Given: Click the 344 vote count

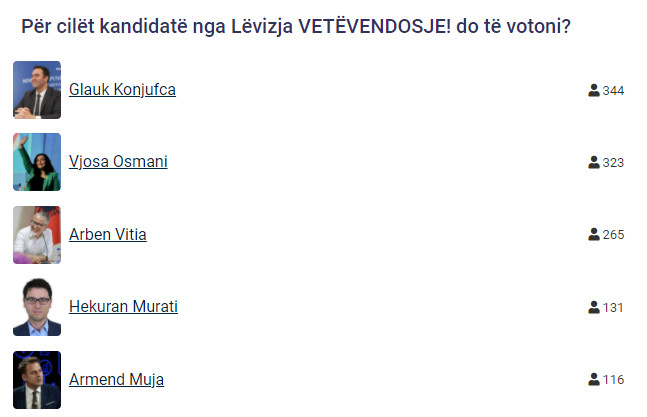Looking at the screenshot, I should pyautogui.click(x=613, y=91).
